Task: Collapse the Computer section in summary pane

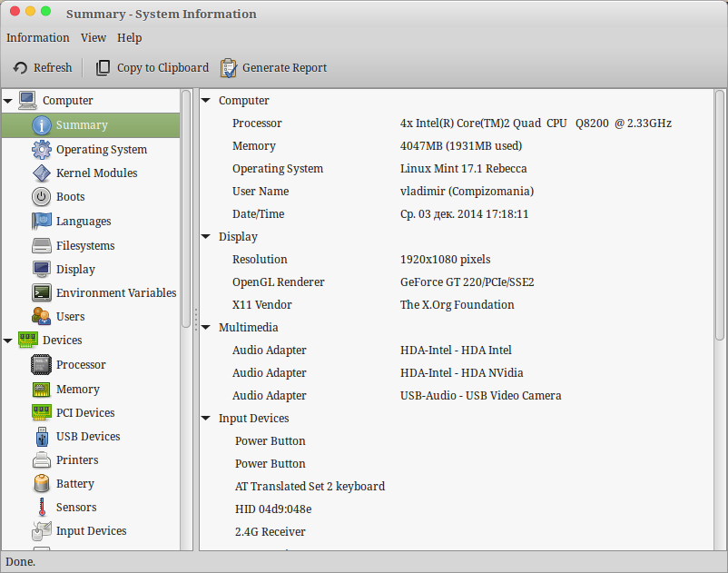Action: pos(206,100)
